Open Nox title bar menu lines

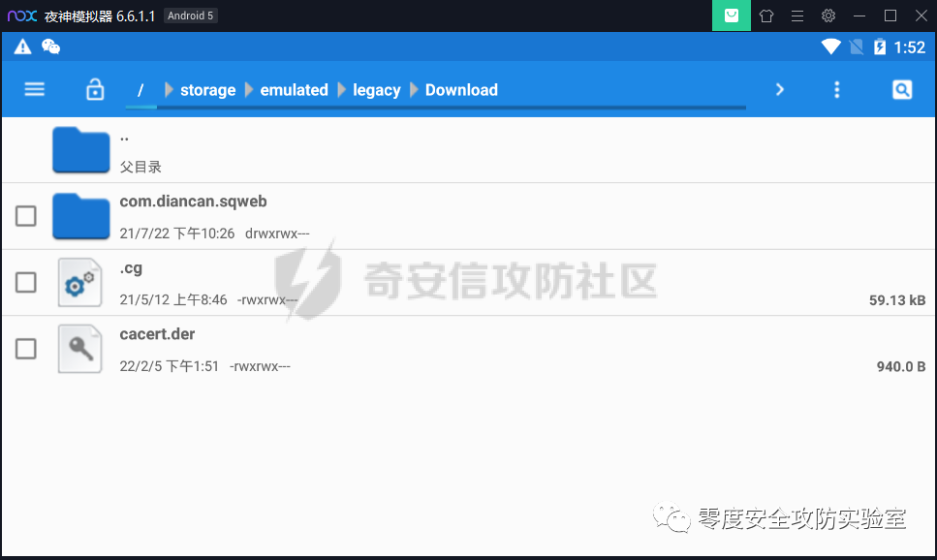(797, 16)
